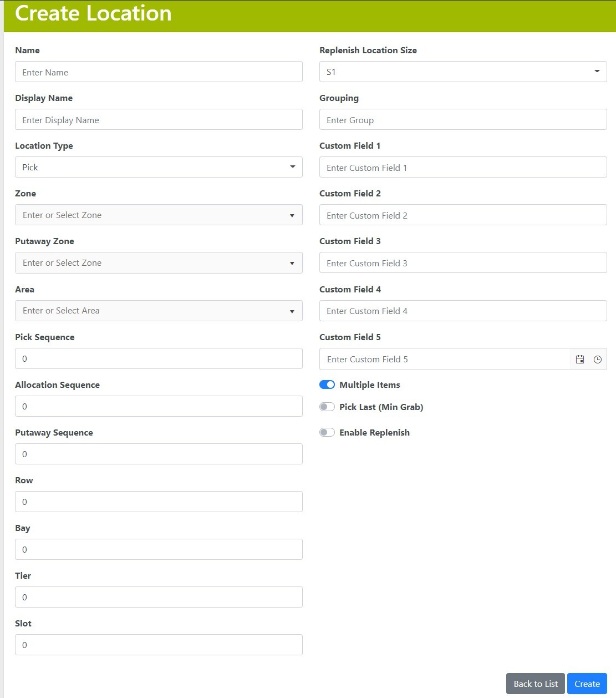Open the Putaway Zone dropdown
Screen dimensions: 616x698
(159, 263)
